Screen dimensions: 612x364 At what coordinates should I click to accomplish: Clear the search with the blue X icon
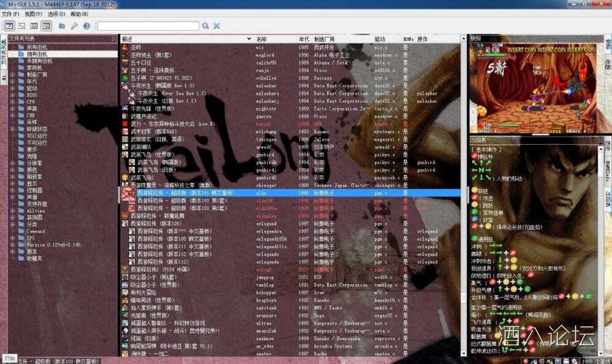pos(217,26)
